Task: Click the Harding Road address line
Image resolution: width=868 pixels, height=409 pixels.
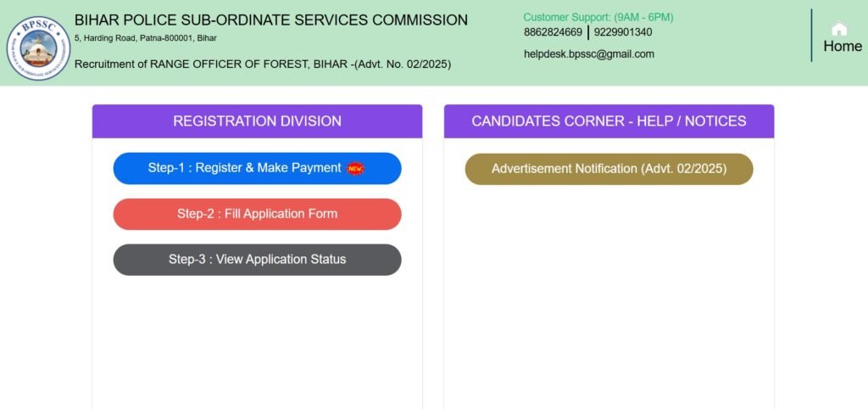Action: (146, 38)
